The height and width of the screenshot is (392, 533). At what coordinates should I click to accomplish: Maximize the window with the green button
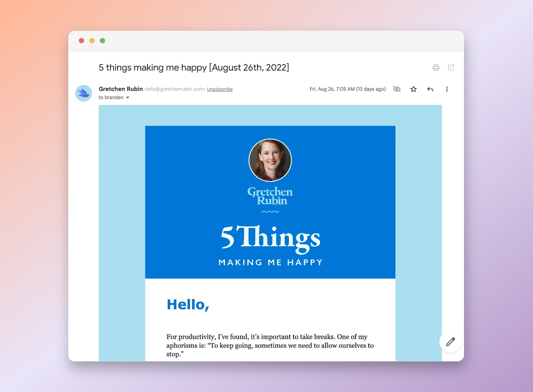[103, 41]
